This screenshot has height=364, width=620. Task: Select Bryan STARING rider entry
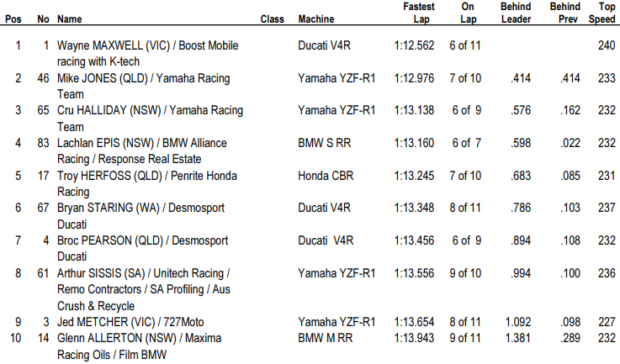[140, 216]
